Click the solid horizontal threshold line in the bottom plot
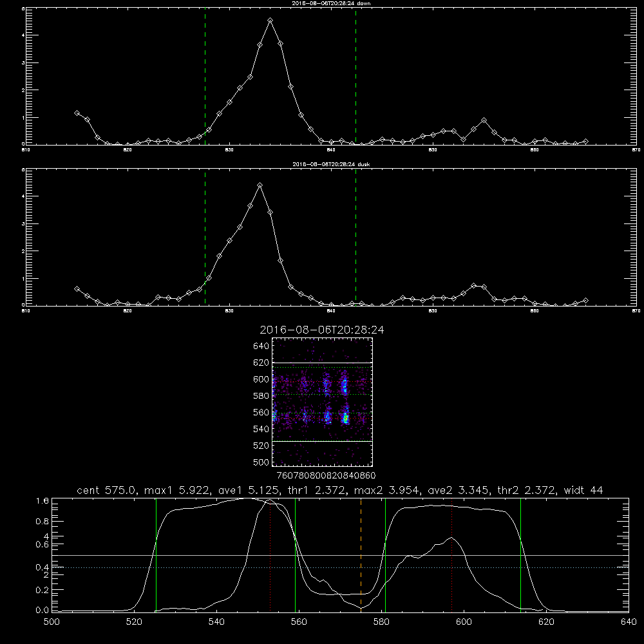644x644 pixels. click(341, 555)
